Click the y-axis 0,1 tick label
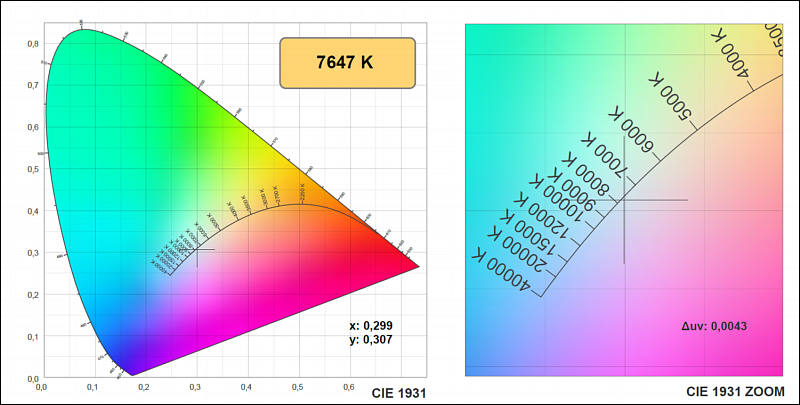This screenshot has height=405, width=800. (x=33, y=337)
